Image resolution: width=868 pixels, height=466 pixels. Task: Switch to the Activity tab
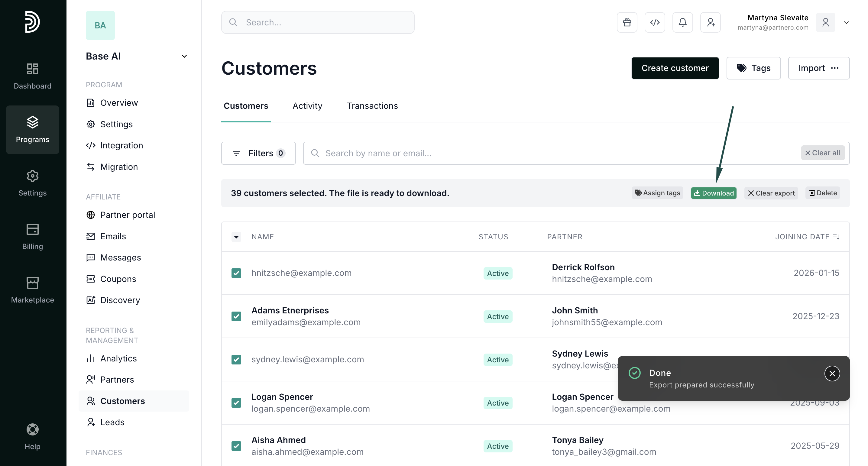point(307,106)
